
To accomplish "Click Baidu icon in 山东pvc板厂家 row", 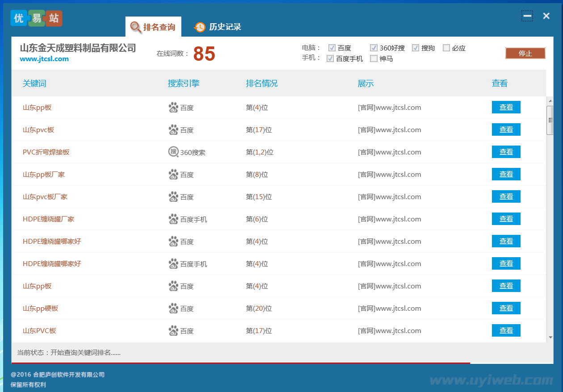I will coord(173,197).
